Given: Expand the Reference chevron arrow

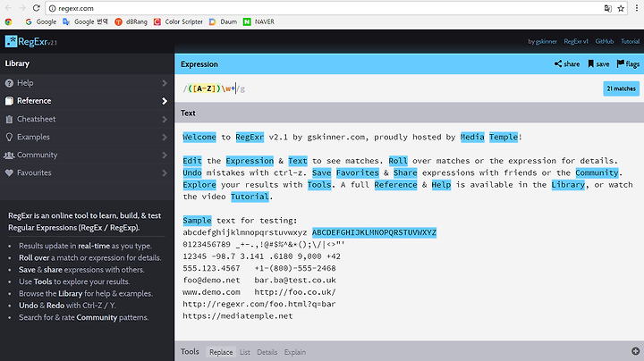Looking at the screenshot, I should coord(165,101).
